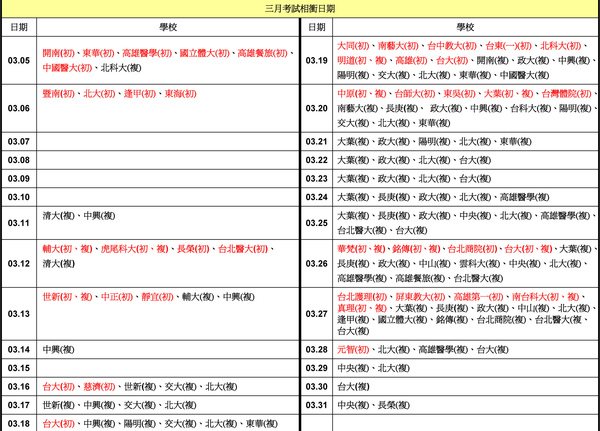The height and width of the screenshot is (431, 600).
Task: Select 元智(初) entry
Action: [353, 349]
